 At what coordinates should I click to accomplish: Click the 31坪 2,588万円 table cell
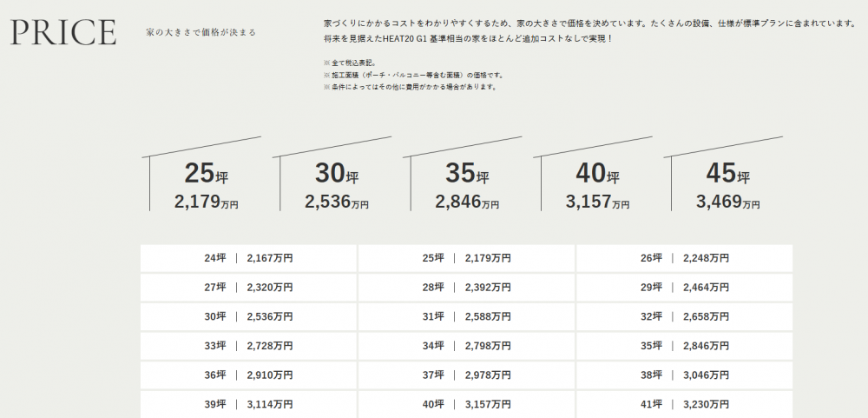point(466,316)
